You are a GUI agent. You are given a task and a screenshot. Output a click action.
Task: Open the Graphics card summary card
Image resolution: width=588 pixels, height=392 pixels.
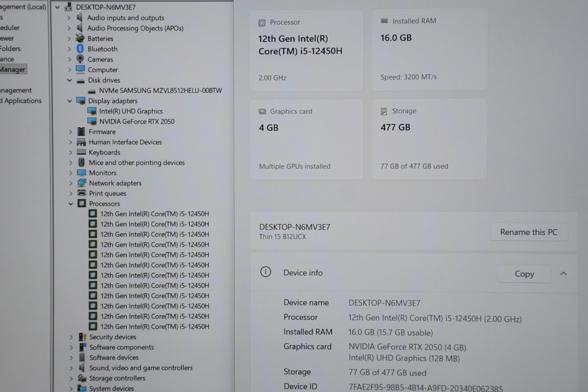tap(307, 139)
